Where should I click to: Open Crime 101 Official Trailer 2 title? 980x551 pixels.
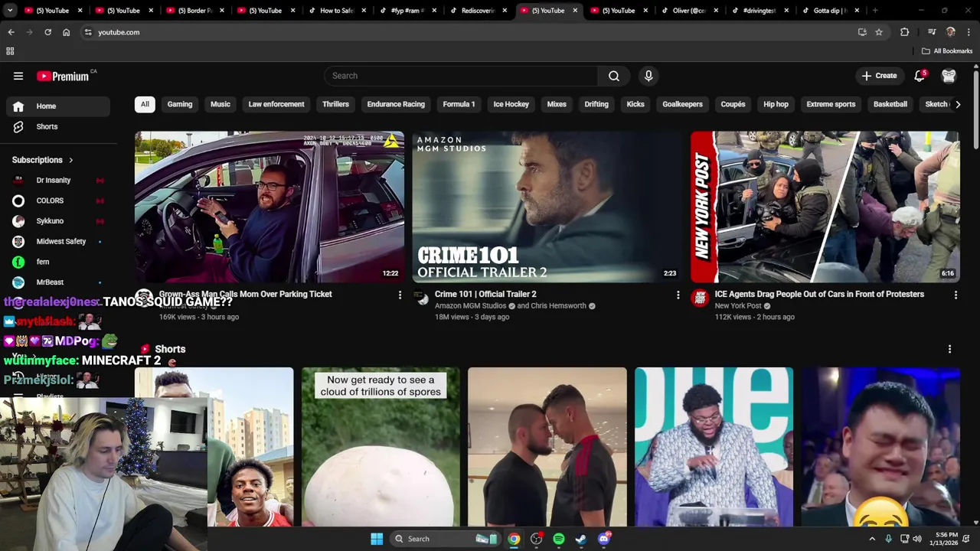tap(485, 294)
